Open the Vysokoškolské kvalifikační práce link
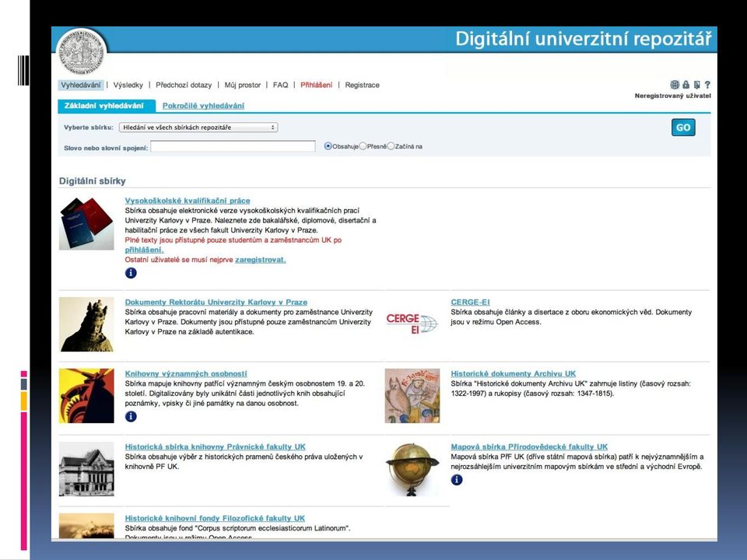The height and width of the screenshot is (560, 747). tap(188, 201)
